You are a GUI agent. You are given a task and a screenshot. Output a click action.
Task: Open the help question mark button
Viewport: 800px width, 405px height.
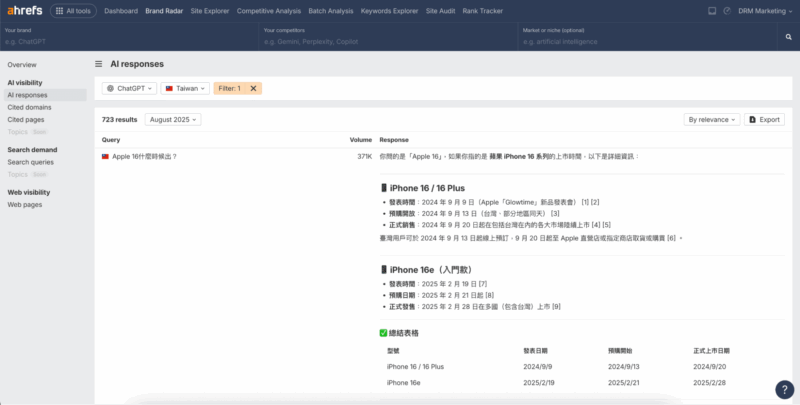pyautogui.click(x=785, y=390)
